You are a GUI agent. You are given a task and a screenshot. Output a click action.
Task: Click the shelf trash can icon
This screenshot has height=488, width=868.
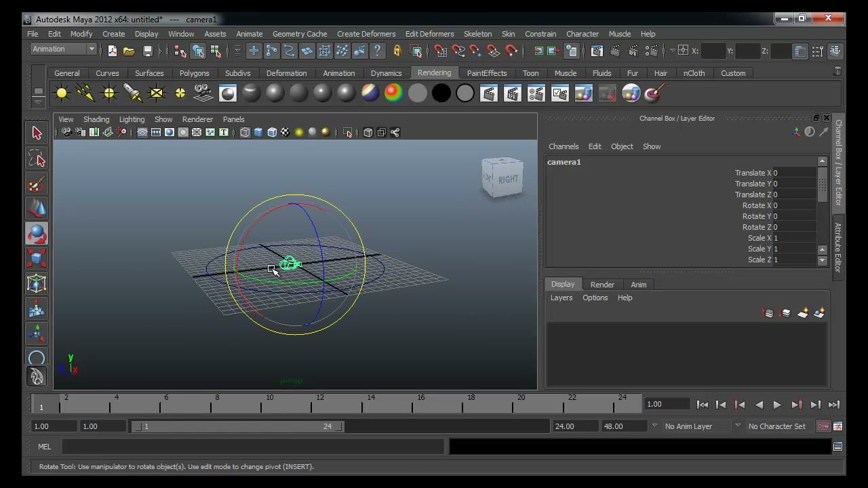point(837,71)
